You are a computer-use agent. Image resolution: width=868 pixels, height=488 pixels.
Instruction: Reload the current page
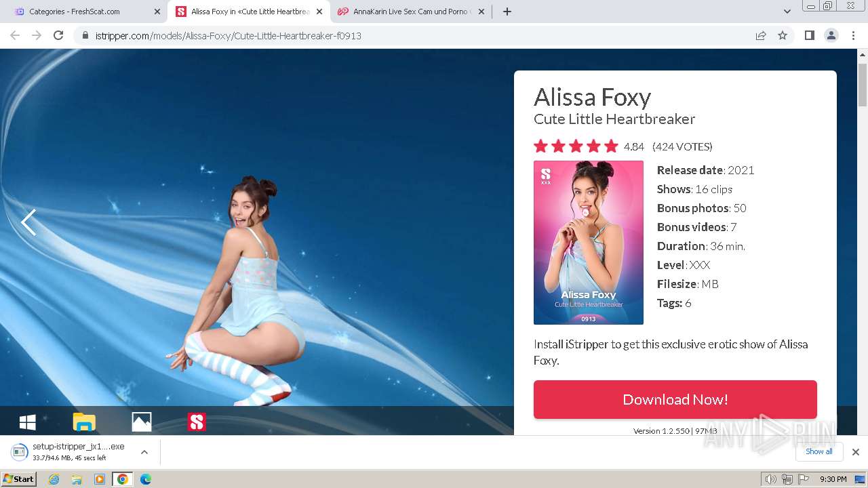pos(58,35)
